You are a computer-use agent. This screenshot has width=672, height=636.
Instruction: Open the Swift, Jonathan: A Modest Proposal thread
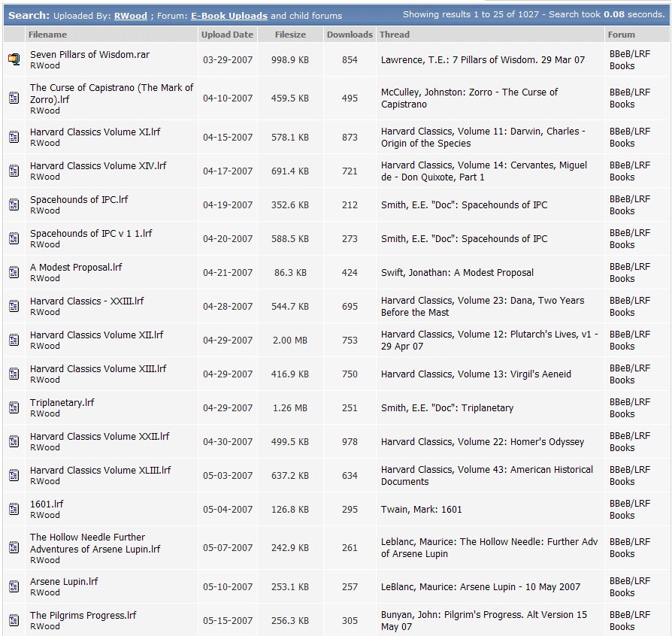point(457,273)
